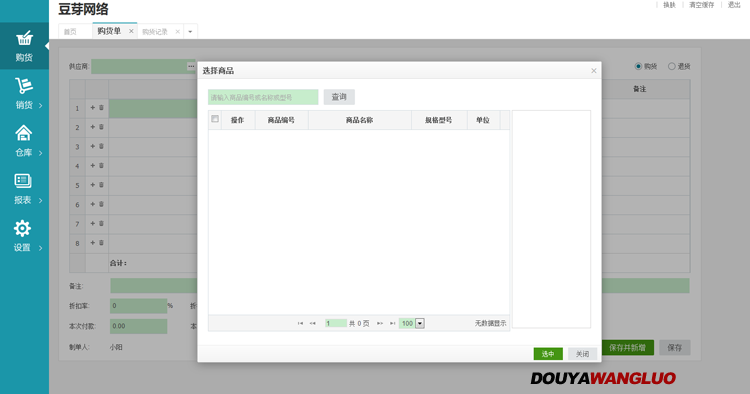Expand the 报表 submenu arrow
This screenshot has height=394, width=750.
41,200
